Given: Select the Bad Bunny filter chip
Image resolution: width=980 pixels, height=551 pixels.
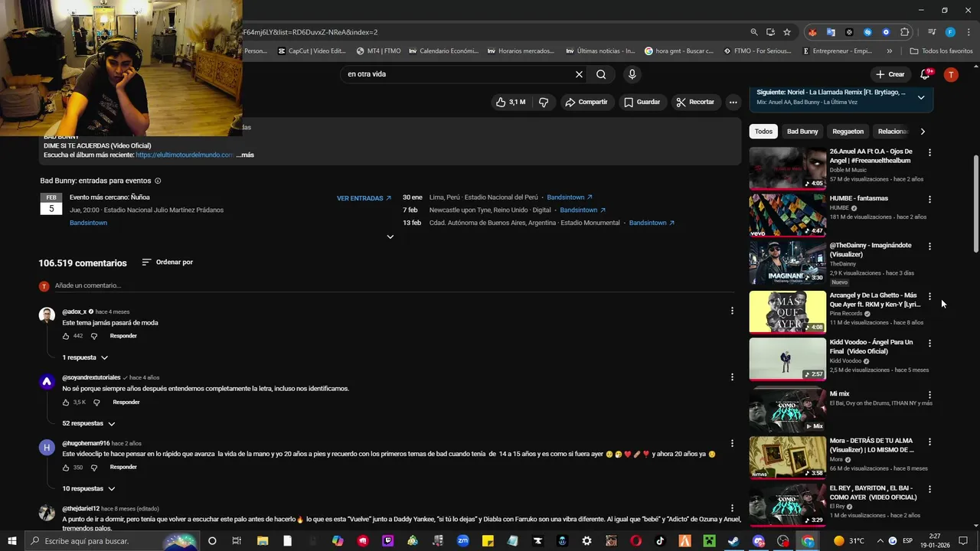Looking at the screenshot, I should pos(802,132).
